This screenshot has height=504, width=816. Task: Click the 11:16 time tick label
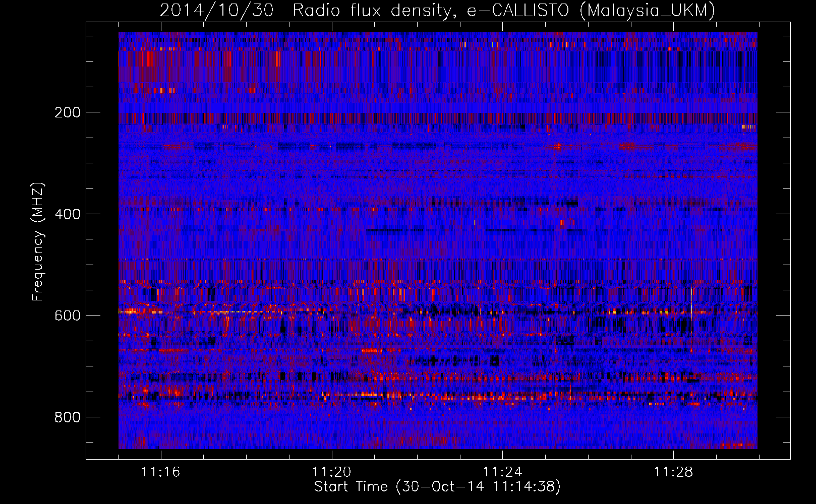click(161, 472)
